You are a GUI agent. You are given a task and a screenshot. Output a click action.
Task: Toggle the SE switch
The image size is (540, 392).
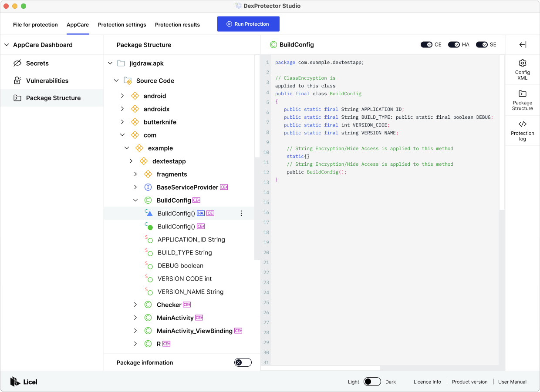pos(482,45)
